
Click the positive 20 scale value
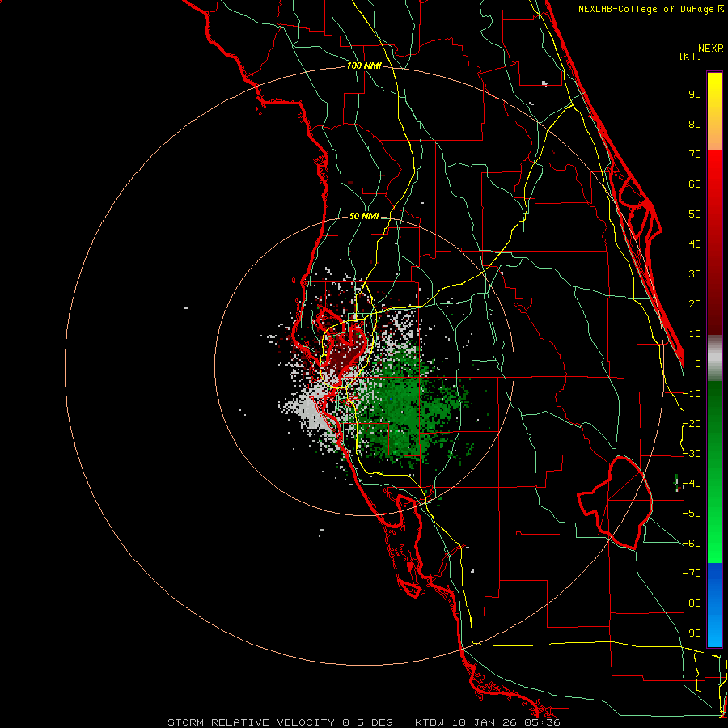click(695, 304)
